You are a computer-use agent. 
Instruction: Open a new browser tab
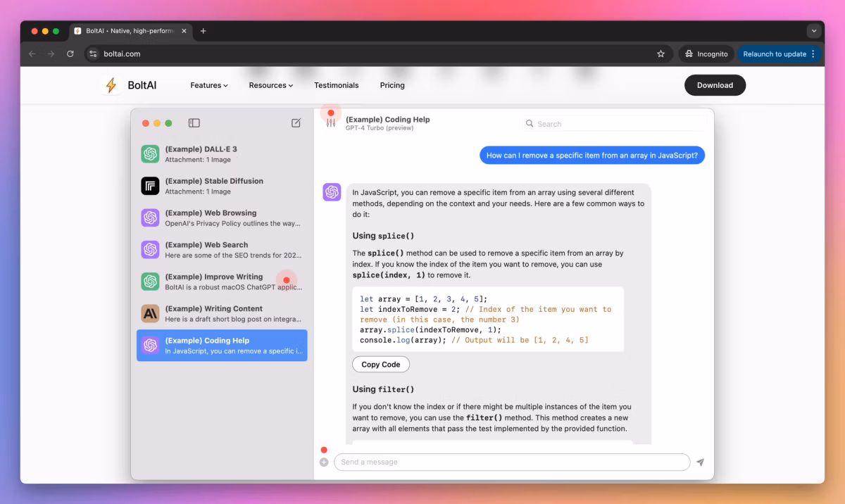[x=204, y=31]
